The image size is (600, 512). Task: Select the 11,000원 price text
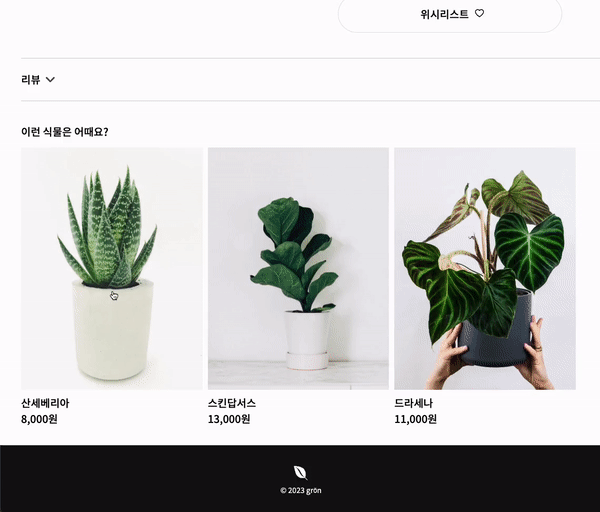pos(416,419)
